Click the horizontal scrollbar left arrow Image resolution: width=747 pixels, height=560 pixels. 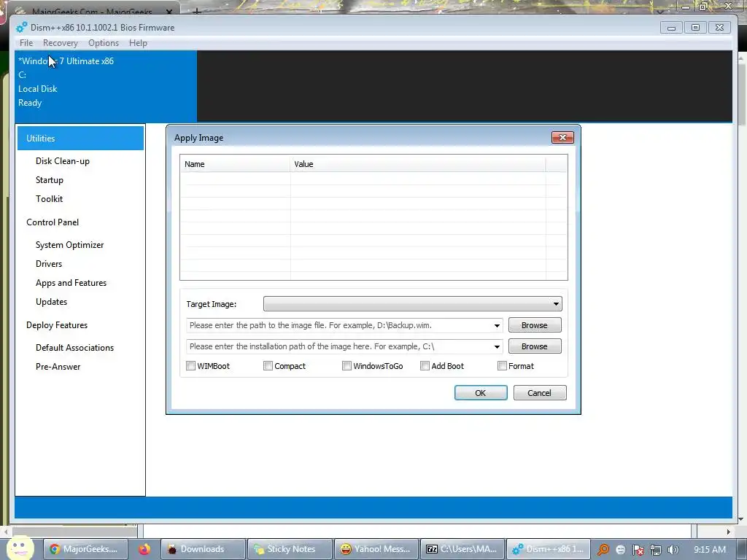[x=5, y=532]
